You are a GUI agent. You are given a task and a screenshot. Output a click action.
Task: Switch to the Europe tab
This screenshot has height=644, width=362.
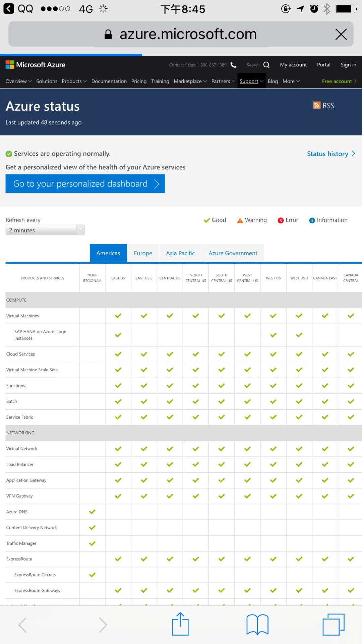143,253
